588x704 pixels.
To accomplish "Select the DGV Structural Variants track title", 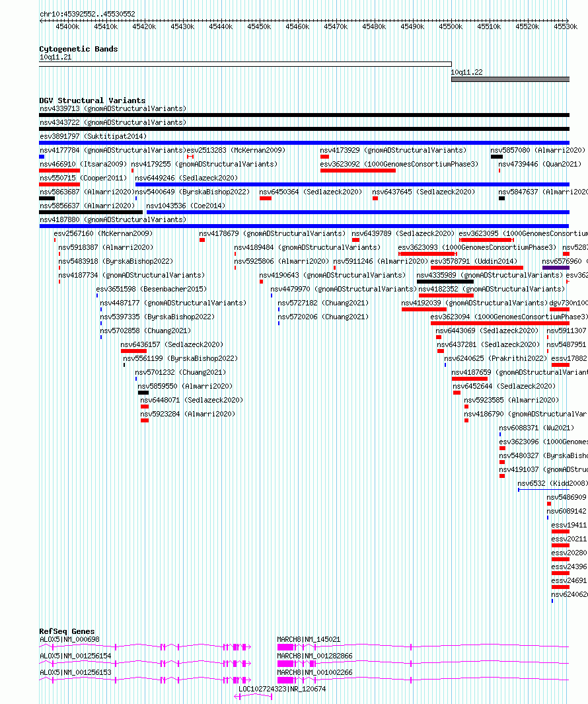I will (x=92, y=100).
